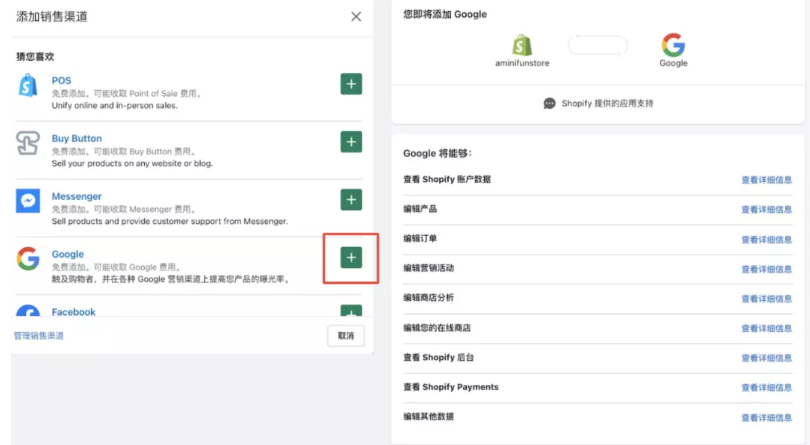
Task: Click 您即将添加 Google heading
Action: pyautogui.click(x=445, y=14)
